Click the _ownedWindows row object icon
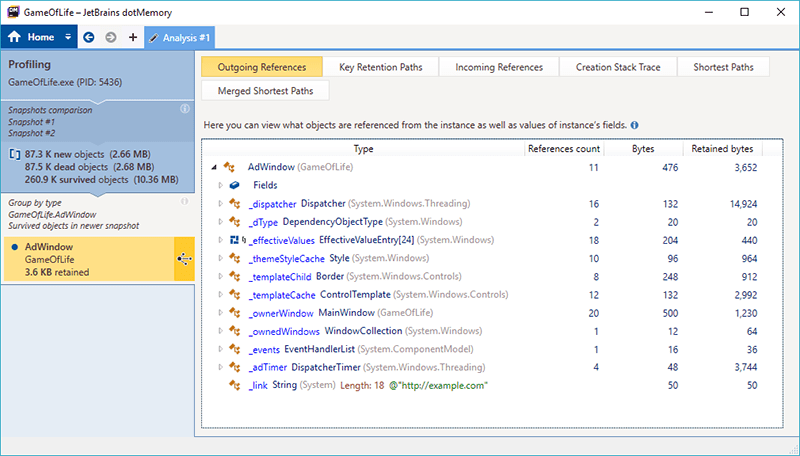800x456 pixels. (x=235, y=331)
